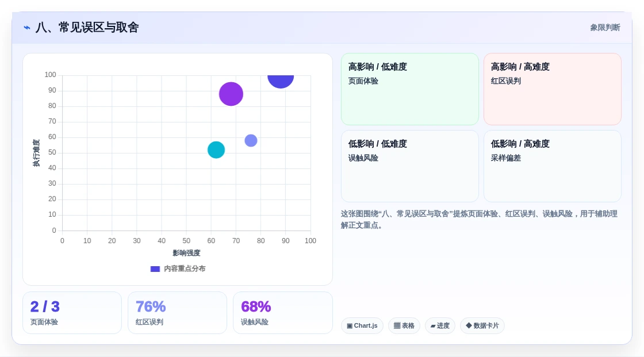Click the 内容重点分布 legend text
Viewport: 644px width, 357px height.
(185, 268)
